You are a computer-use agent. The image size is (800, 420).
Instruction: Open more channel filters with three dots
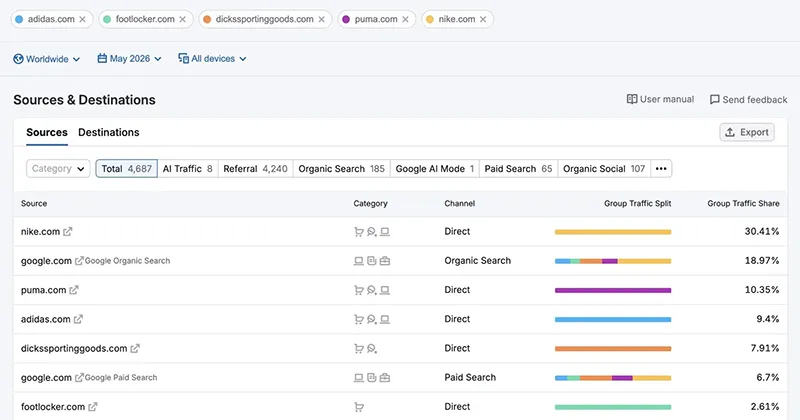click(661, 168)
